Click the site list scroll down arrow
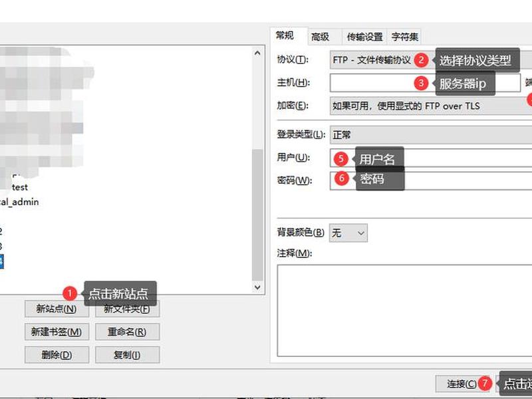Viewport: 532px width, 399px height. (x=257, y=287)
